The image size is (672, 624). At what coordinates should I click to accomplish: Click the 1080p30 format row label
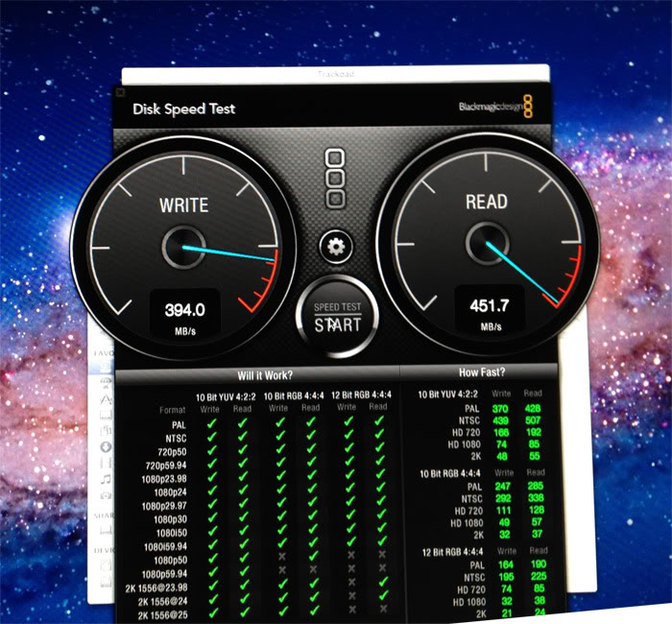171,519
